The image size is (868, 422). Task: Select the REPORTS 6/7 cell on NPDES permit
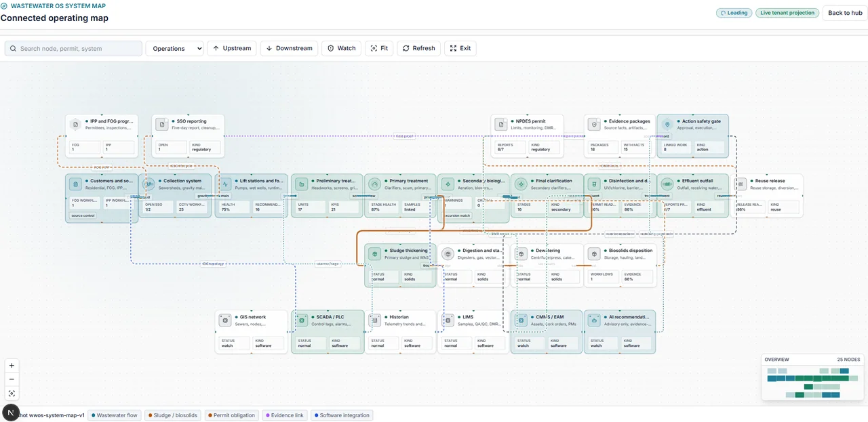pos(511,147)
